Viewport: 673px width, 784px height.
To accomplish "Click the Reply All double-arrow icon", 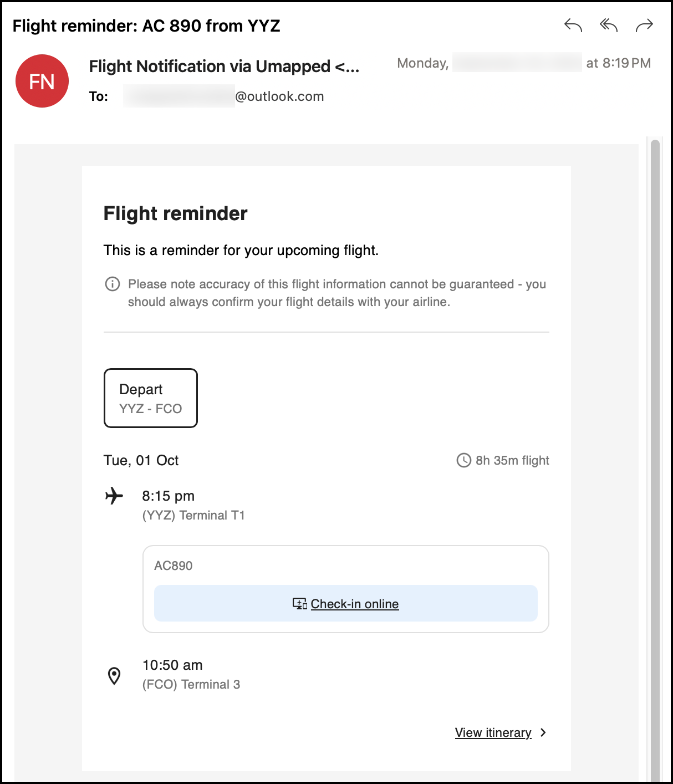I will pos(609,26).
